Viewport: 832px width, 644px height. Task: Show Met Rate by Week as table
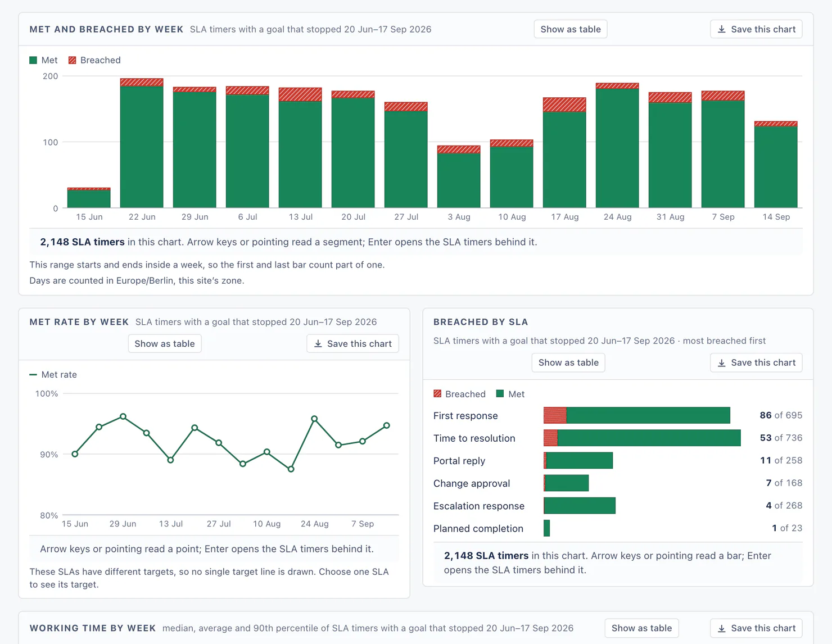click(x=164, y=343)
